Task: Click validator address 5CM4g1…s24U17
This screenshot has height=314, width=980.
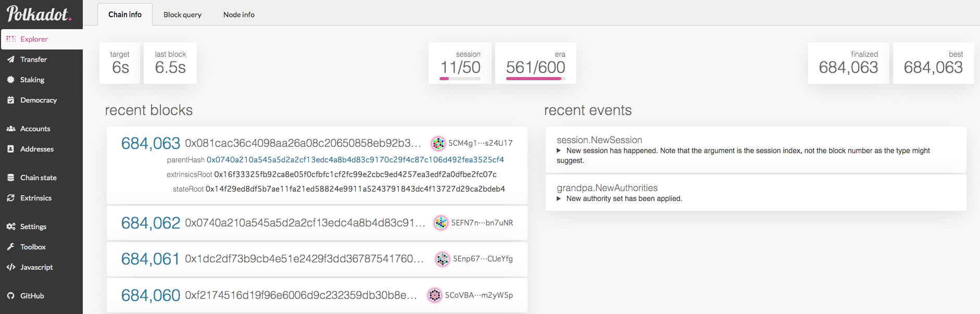Action: 481,143
